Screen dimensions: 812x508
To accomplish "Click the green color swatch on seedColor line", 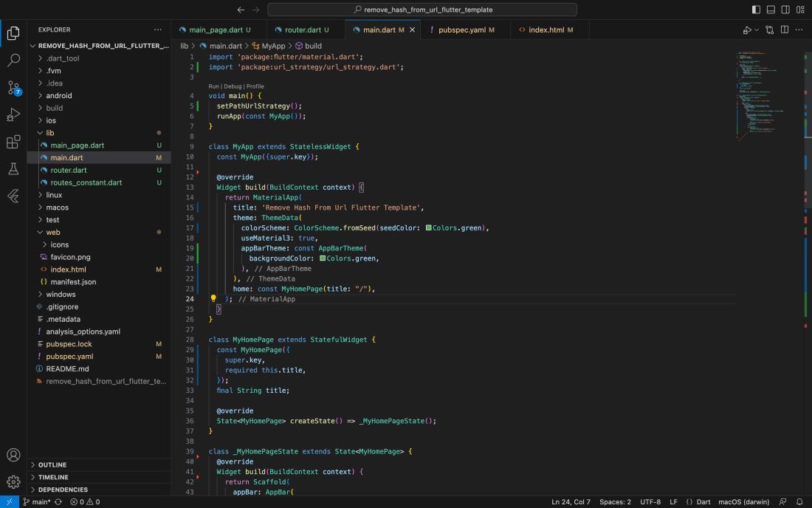I will click(x=429, y=228).
